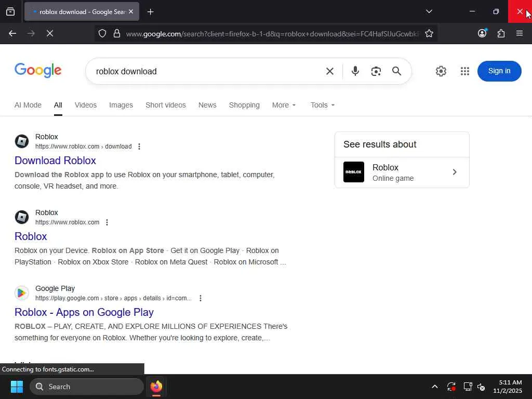Open the Roblox homepage result link
The height and width of the screenshot is (399, 532).
(x=31, y=236)
